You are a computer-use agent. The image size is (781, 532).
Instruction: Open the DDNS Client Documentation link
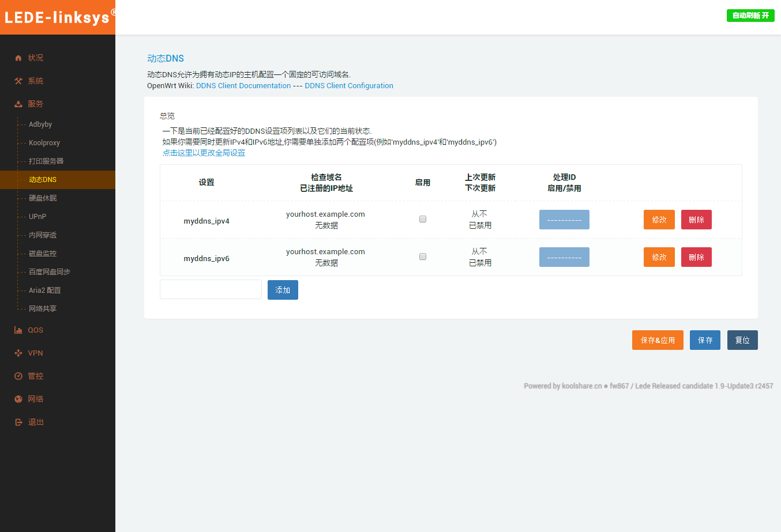point(243,86)
